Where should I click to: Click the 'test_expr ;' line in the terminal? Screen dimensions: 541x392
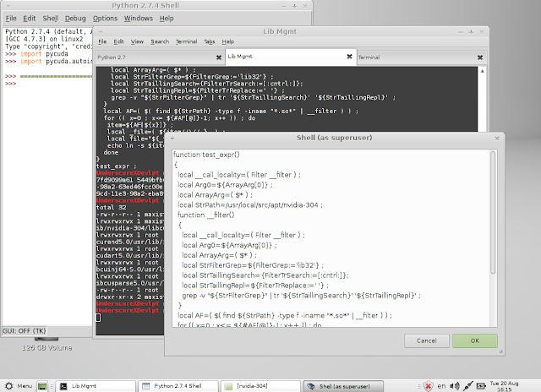pos(116,166)
